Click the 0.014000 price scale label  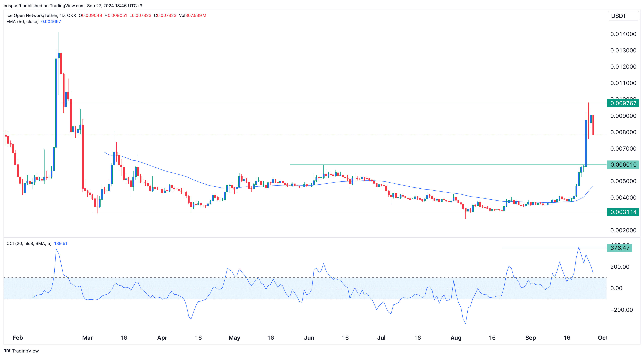(623, 34)
